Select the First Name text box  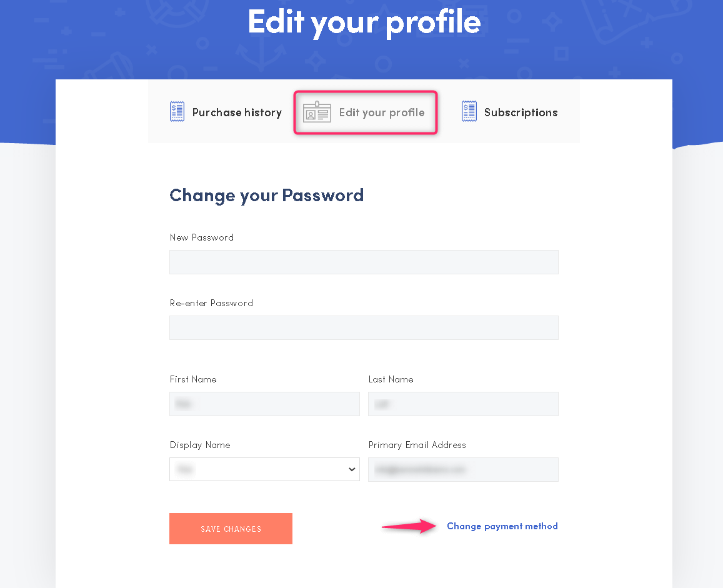tap(264, 404)
